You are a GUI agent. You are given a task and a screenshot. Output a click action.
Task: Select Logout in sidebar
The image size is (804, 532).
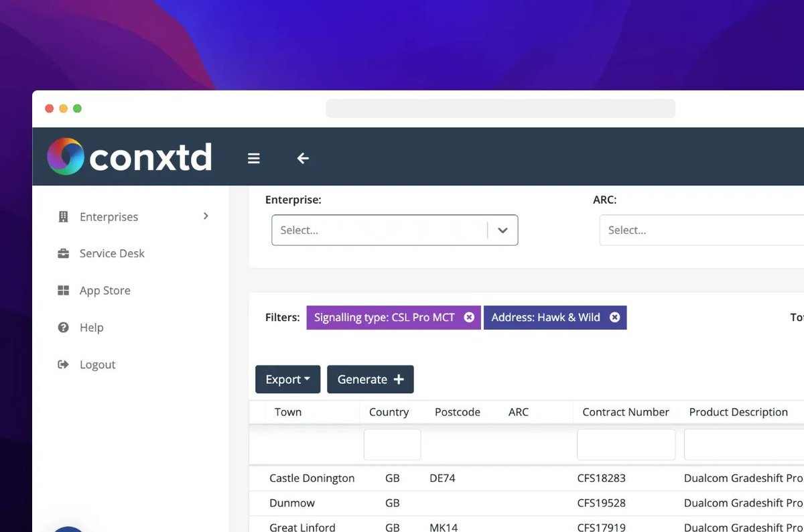(x=98, y=364)
